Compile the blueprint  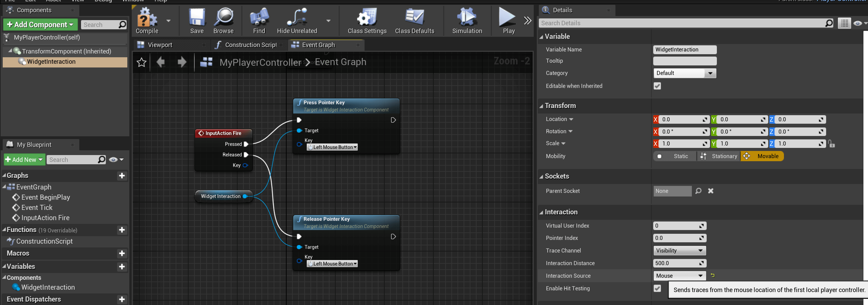point(147,21)
